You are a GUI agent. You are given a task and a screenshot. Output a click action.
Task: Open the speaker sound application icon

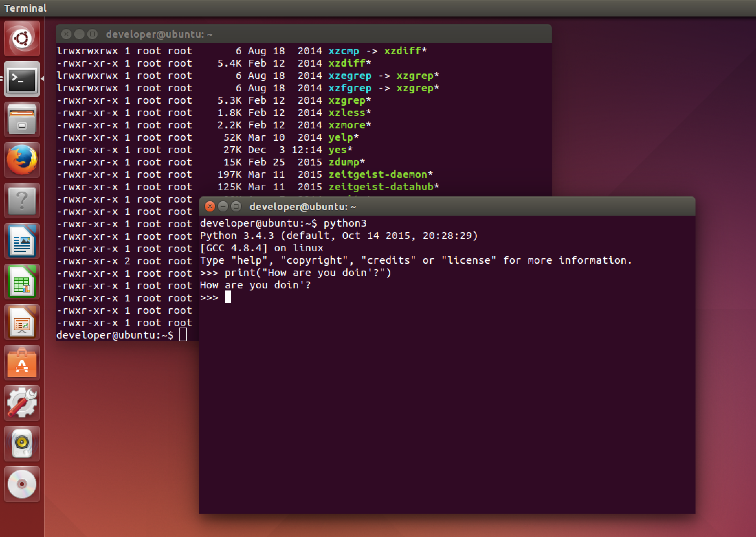coord(22,444)
